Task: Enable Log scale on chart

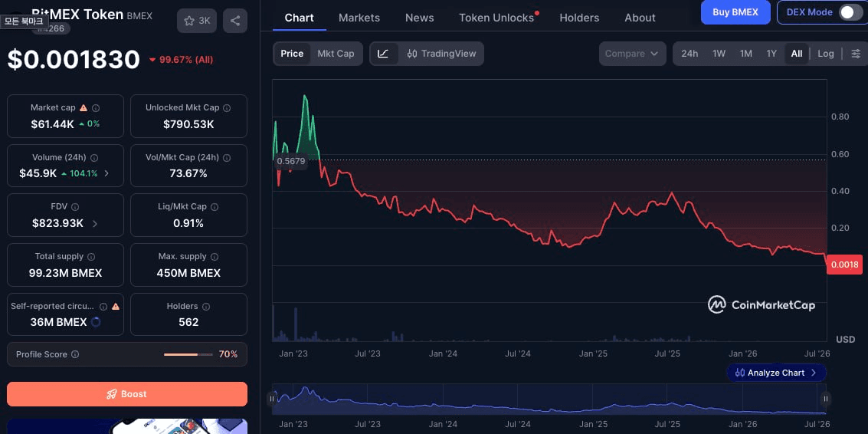Action: 825,54
